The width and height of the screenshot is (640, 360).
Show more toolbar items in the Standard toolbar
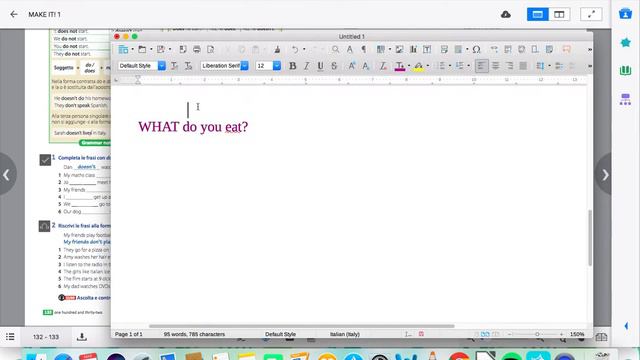[589, 49]
